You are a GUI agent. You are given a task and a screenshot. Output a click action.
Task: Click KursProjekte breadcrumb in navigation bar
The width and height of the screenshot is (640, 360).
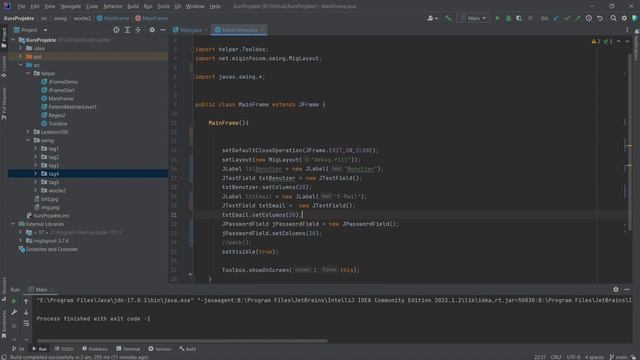click(x=19, y=18)
